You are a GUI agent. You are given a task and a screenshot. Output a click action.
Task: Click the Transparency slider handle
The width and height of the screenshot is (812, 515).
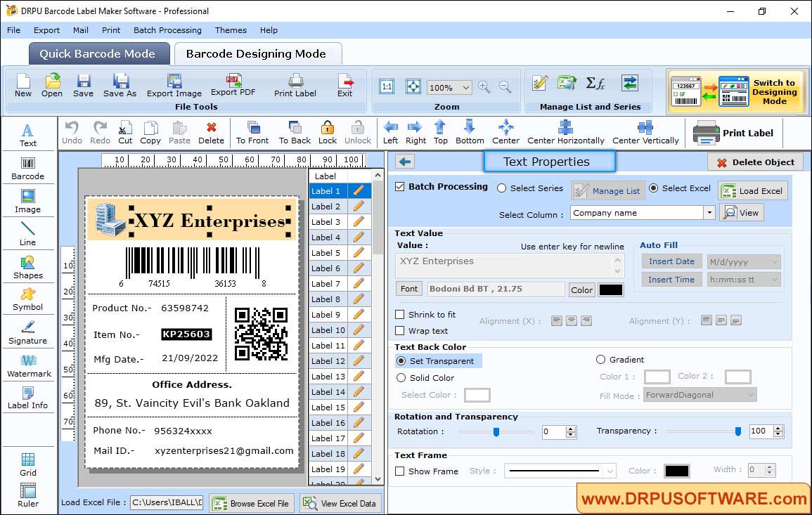(738, 431)
